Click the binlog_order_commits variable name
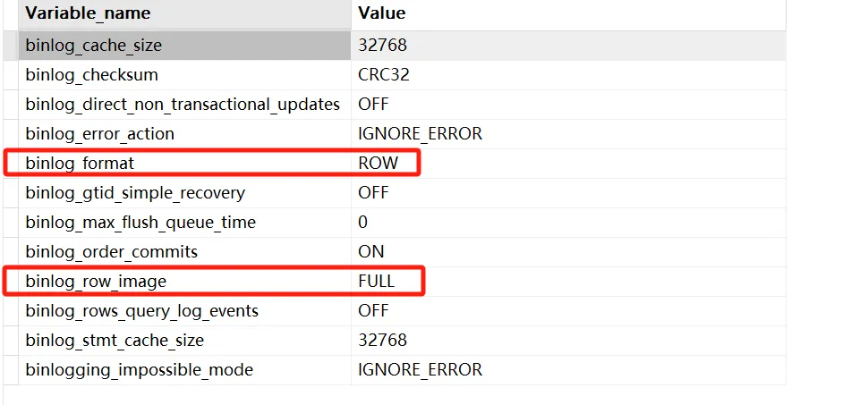 click(112, 252)
